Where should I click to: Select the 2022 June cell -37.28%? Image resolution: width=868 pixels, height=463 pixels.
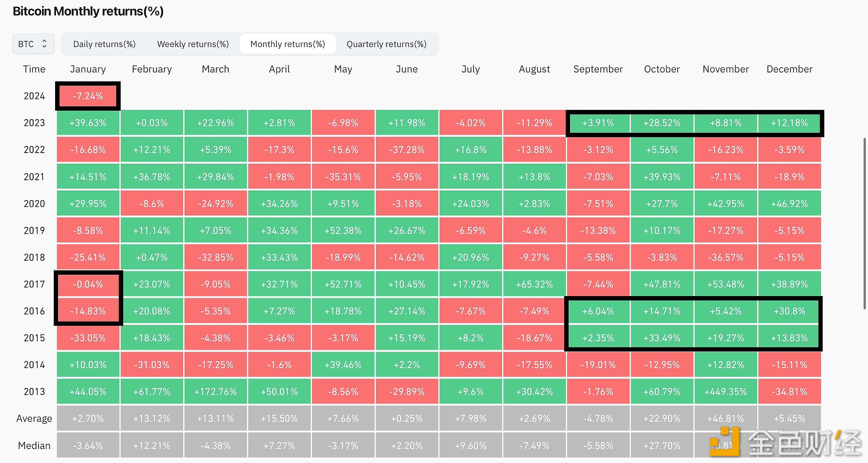click(x=407, y=150)
